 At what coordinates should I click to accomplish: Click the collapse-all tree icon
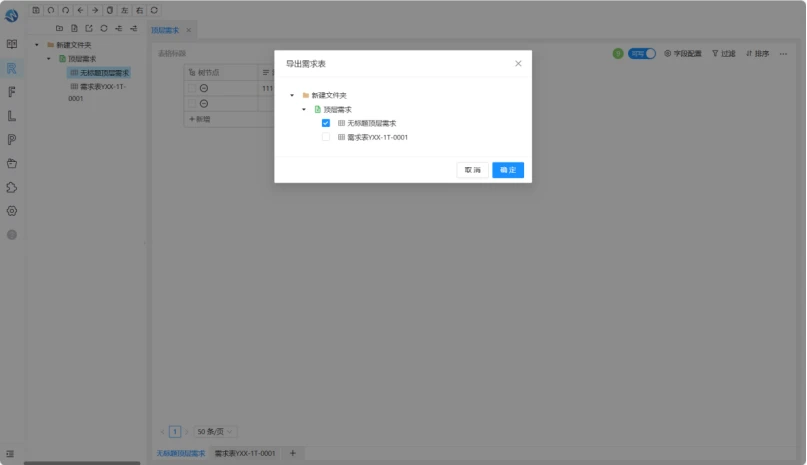click(119, 28)
